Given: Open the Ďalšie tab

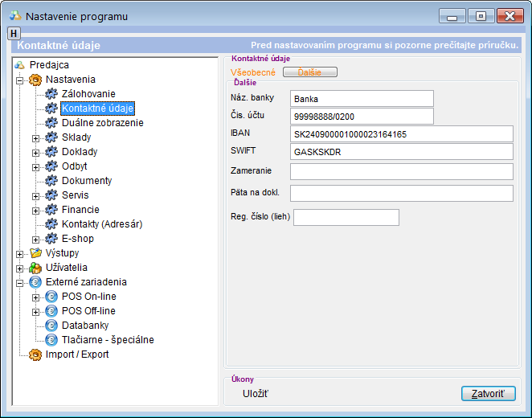Looking at the screenshot, I should pos(309,72).
